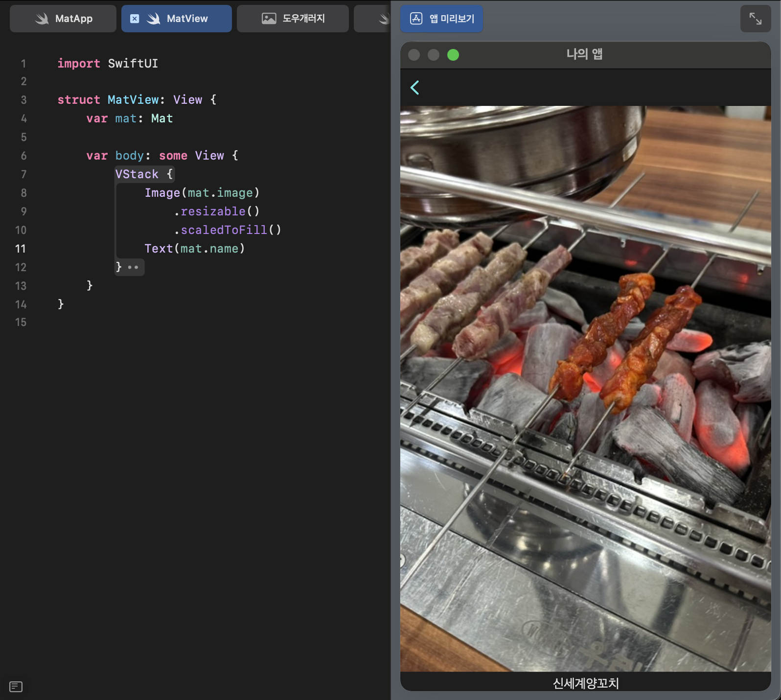Place cursor on 'import SwiftUI' line
The width and height of the screenshot is (781, 700).
[108, 64]
